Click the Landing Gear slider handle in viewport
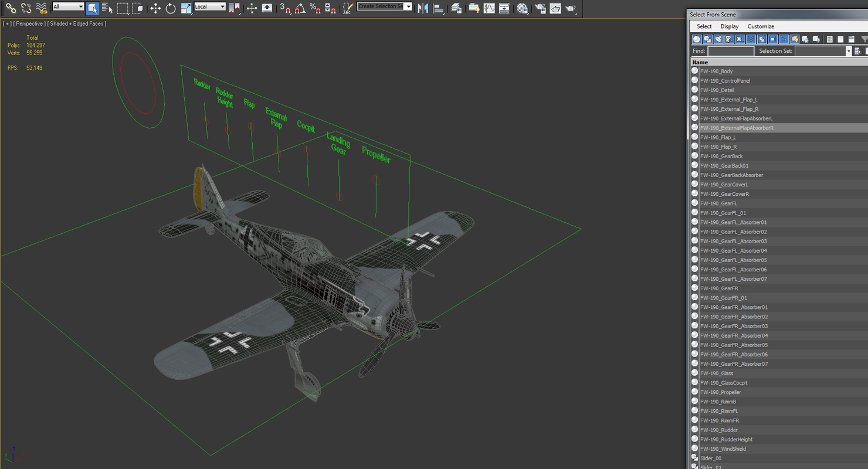 pyautogui.click(x=339, y=198)
